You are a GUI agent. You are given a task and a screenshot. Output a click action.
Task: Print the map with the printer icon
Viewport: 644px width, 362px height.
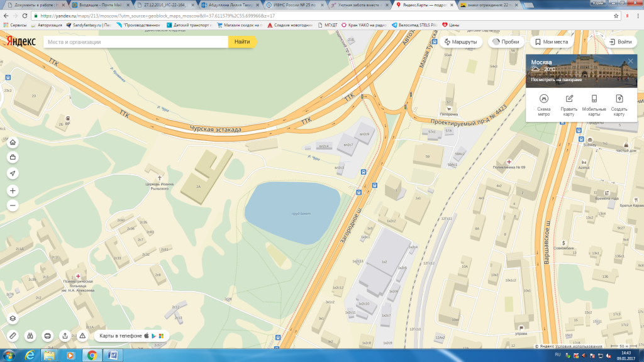point(48,336)
